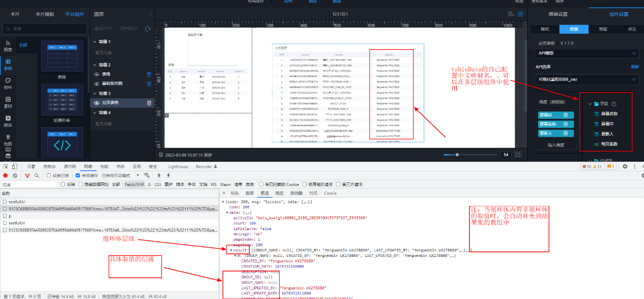Click the align tool icon above canvas

(511, 14)
